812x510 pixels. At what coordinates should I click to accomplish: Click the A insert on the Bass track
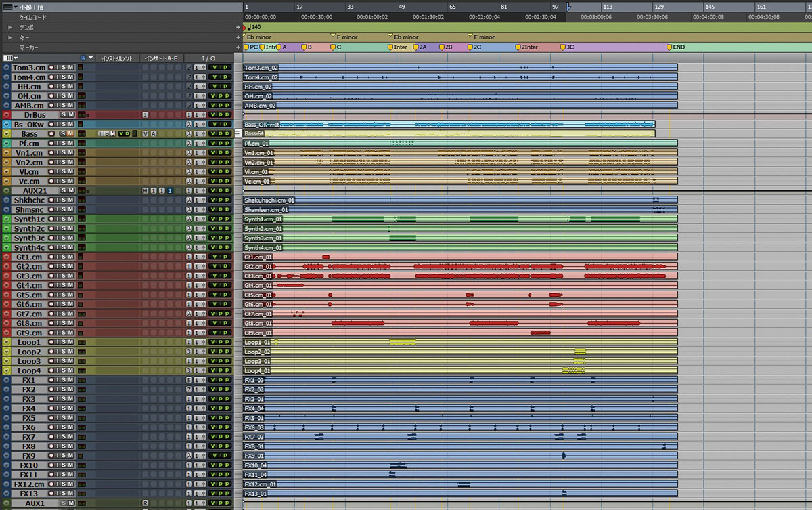tap(154, 134)
